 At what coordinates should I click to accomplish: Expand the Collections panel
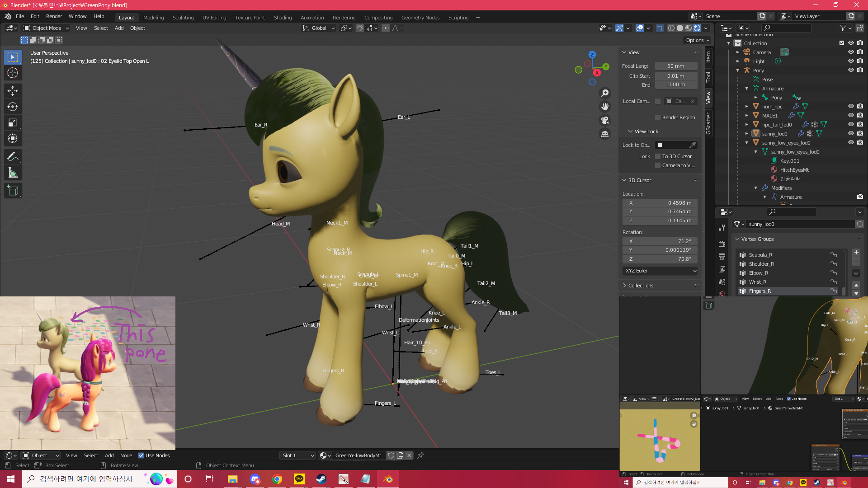[641, 286]
